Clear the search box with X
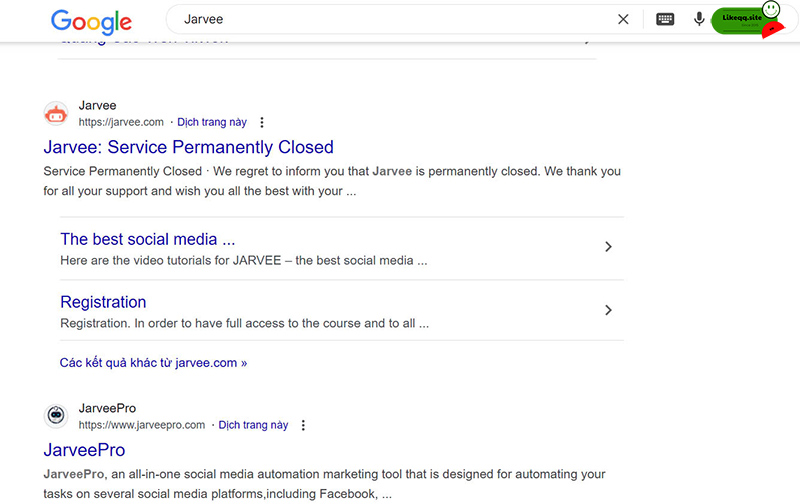800x504 pixels. [x=623, y=19]
